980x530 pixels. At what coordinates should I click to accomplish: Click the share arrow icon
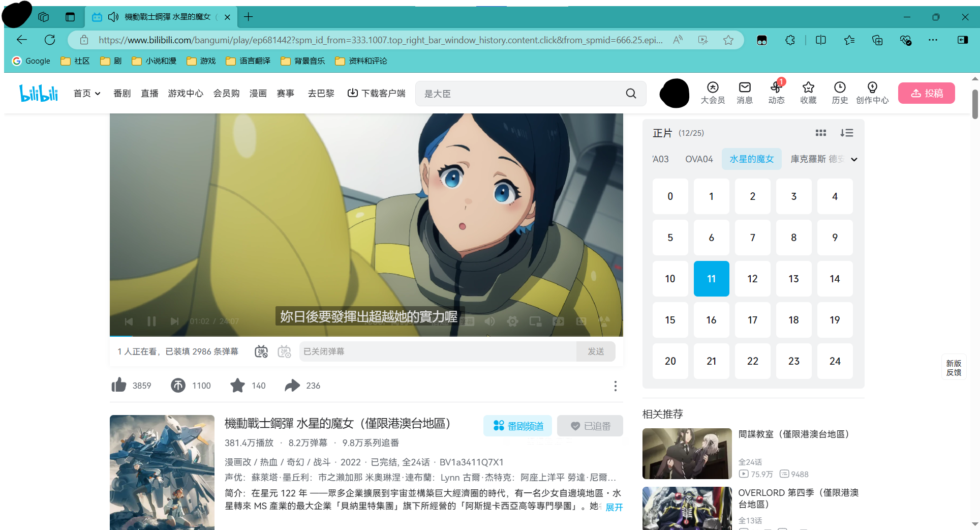coord(292,385)
